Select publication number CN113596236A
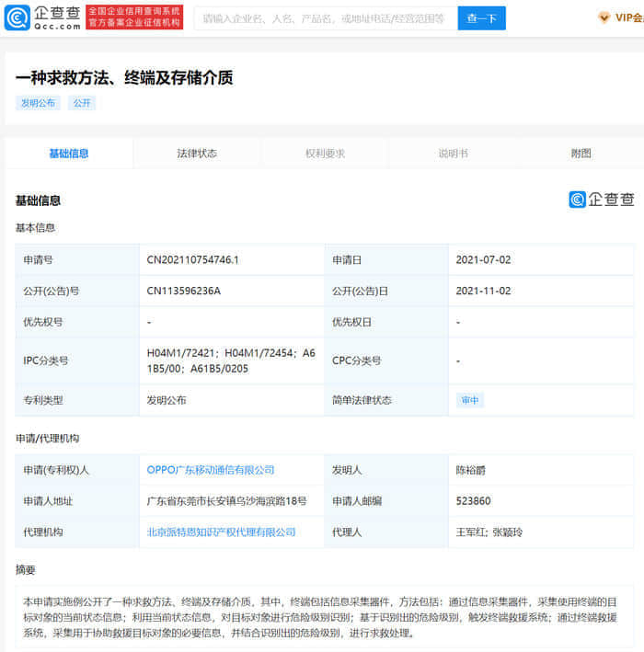This screenshot has width=644, height=652. click(183, 291)
